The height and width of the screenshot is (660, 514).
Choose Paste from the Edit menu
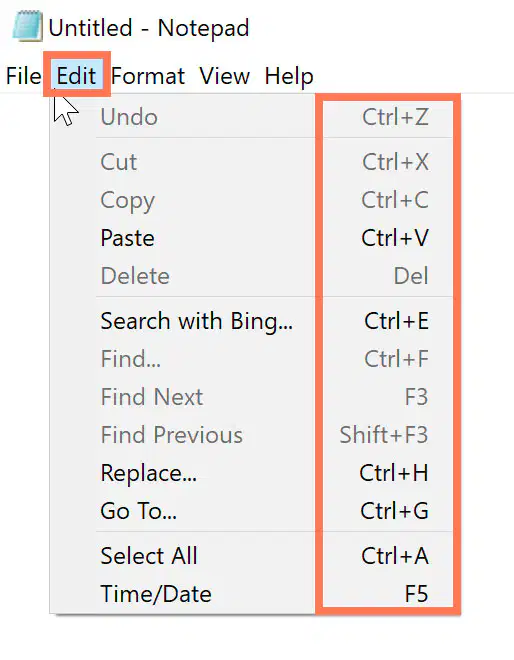(x=255, y=238)
